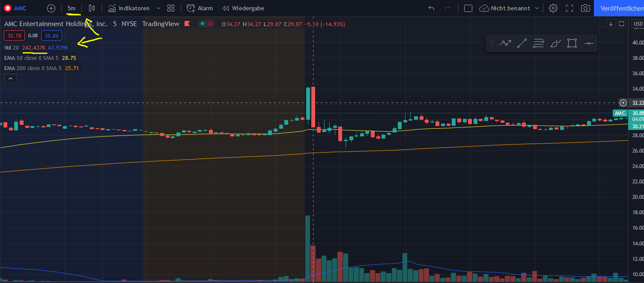Select the trend line drawing tool

[522, 43]
